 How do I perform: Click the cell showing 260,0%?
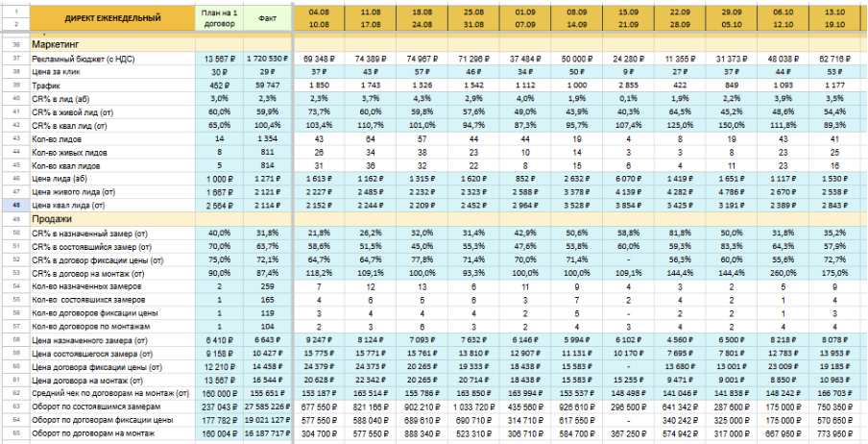[783, 273]
